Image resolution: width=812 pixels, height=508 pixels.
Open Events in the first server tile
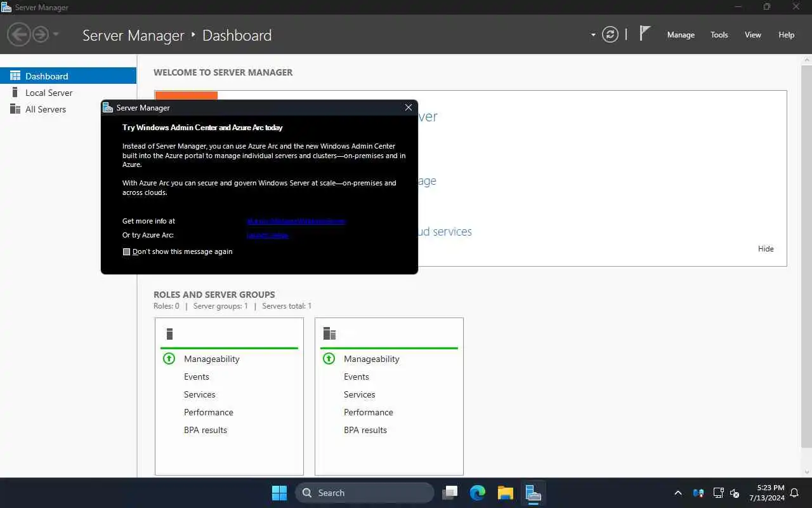(196, 377)
